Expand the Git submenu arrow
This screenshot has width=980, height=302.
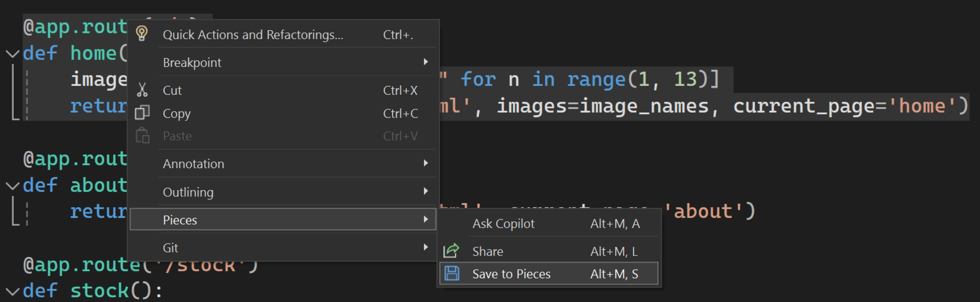[426, 247]
